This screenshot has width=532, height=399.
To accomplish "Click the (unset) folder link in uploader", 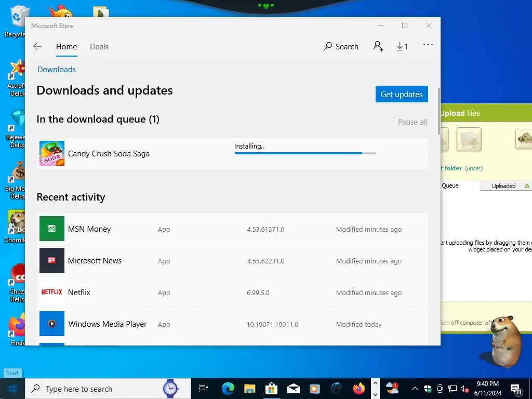I will [474, 168].
